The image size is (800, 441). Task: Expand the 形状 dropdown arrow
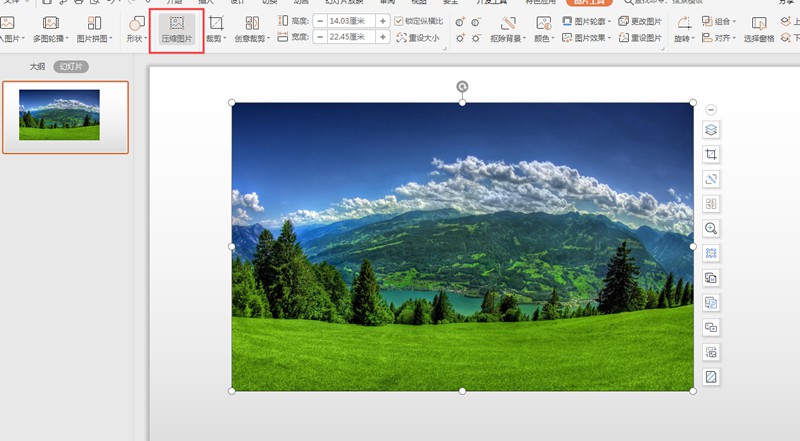(145, 39)
